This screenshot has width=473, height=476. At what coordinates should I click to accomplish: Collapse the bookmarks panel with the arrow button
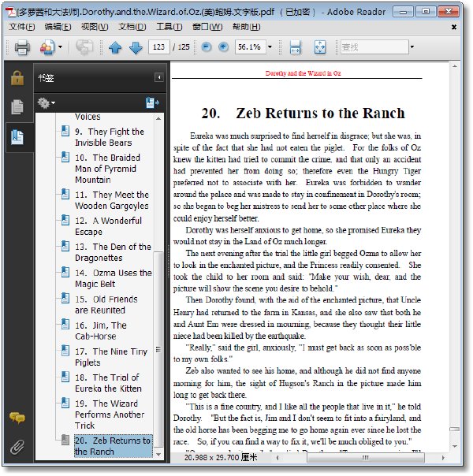(x=159, y=77)
